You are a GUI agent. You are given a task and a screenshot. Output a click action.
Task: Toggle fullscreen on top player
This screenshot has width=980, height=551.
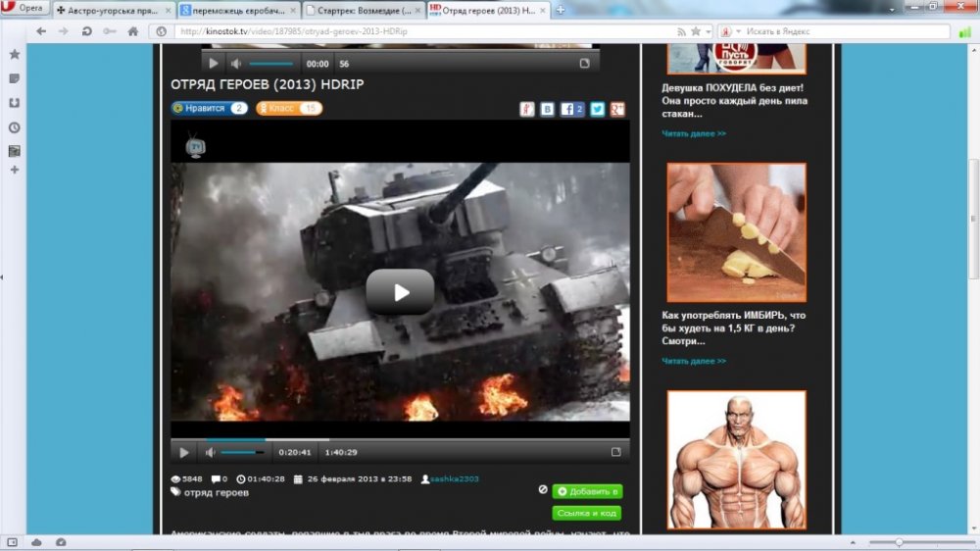584,63
